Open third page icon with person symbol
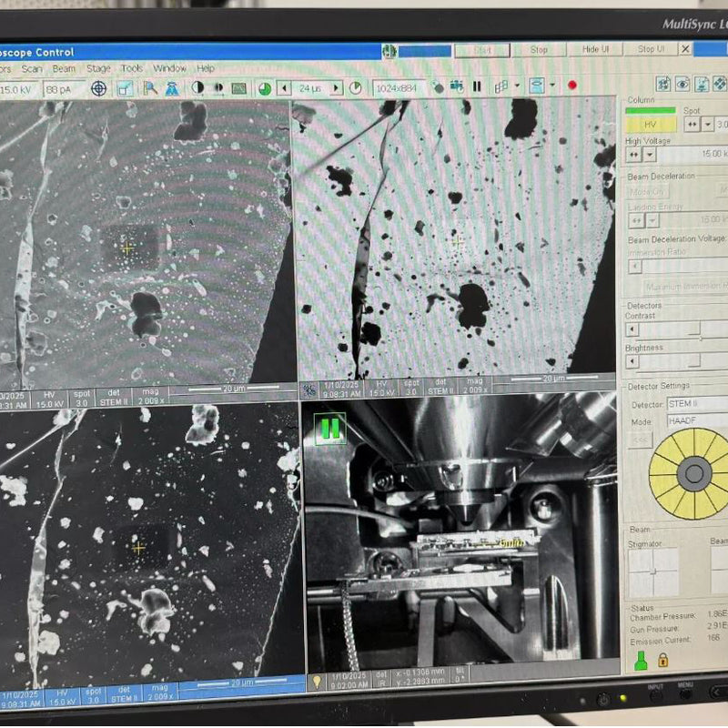 (x=701, y=84)
